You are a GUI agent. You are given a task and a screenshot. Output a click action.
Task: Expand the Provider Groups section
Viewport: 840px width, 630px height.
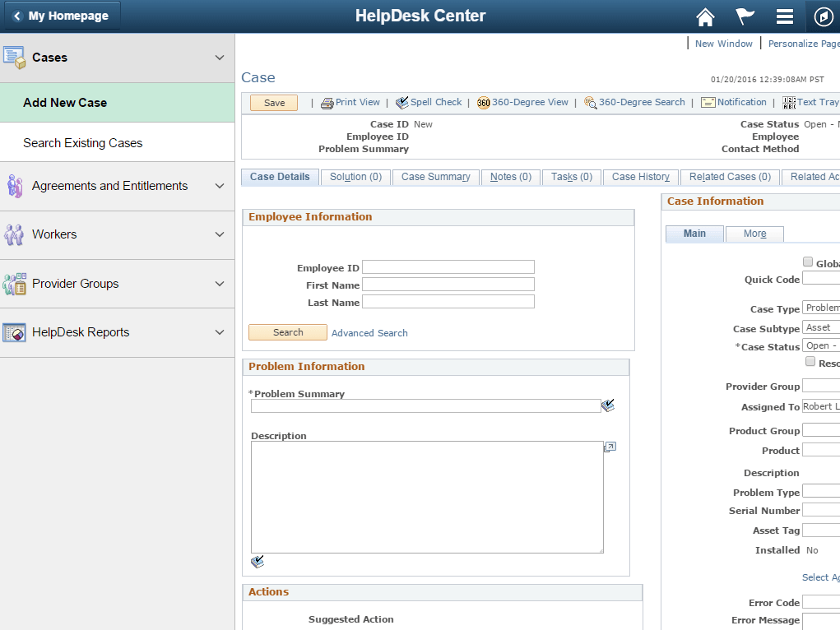[x=219, y=284]
